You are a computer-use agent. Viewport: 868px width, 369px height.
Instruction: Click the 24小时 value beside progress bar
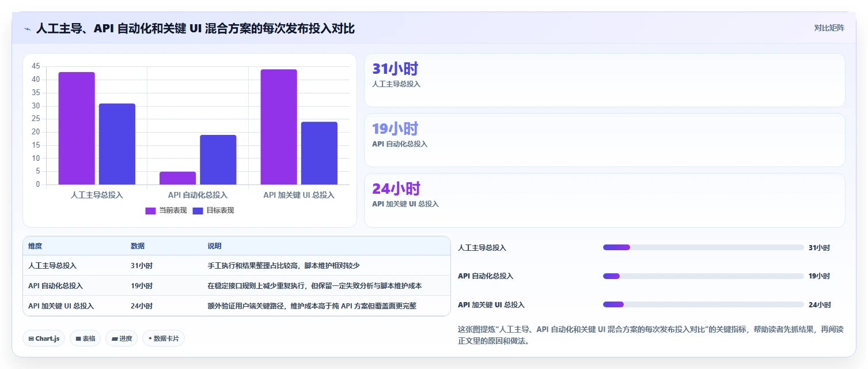pyautogui.click(x=820, y=305)
